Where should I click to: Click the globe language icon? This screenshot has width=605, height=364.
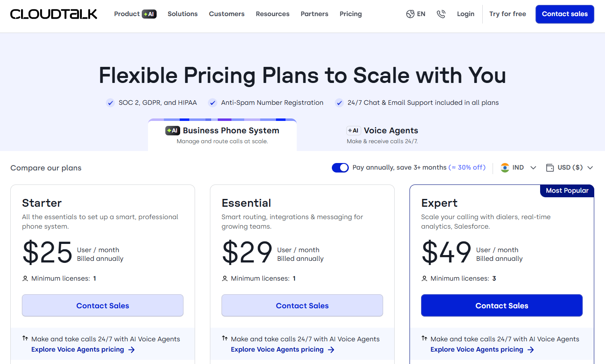point(410,14)
